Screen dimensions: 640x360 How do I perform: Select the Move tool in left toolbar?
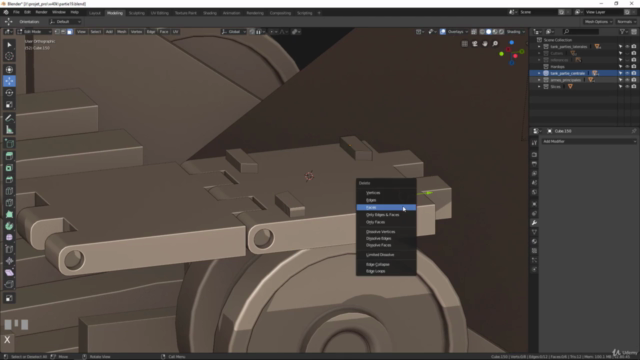(x=9, y=81)
